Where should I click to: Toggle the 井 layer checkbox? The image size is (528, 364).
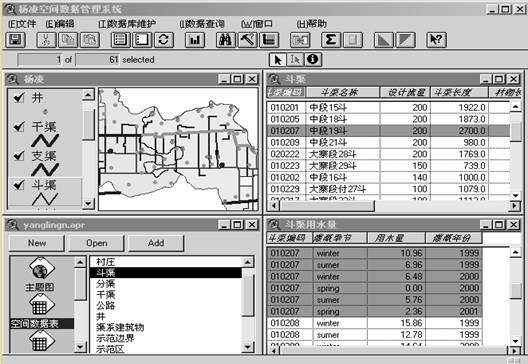(19, 98)
